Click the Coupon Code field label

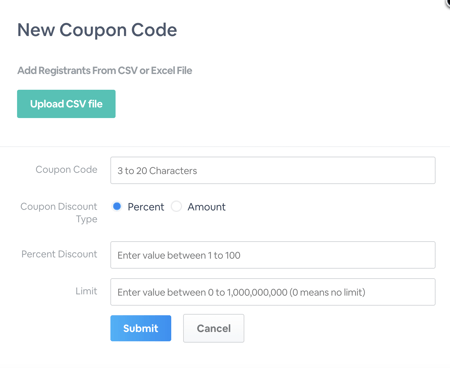[x=66, y=170]
